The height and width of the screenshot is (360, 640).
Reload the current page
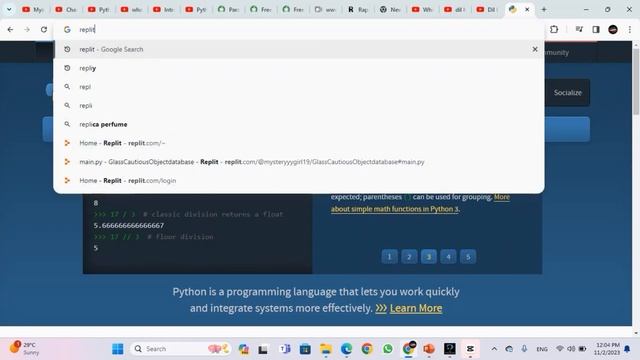[44, 29]
